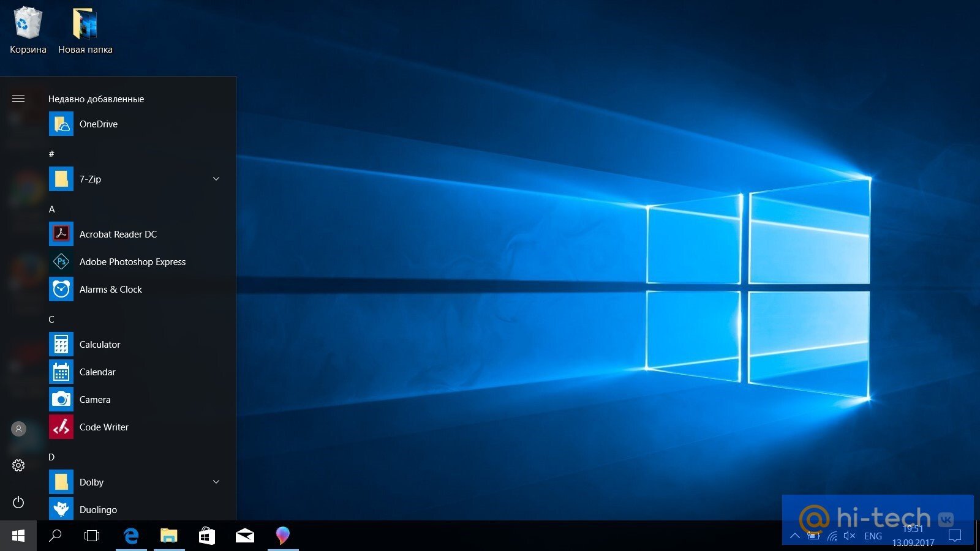Viewport: 980px width, 551px height.
Task: Open Mail app from taskbar
Action: tap(245, 536)
